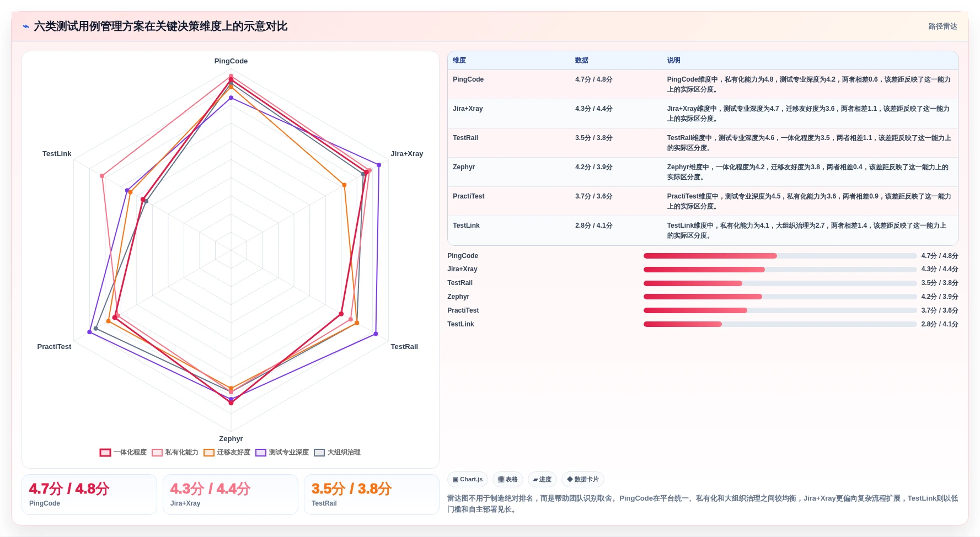The image size is (980, 537).
Task: Click the 路径雷达 label in header
Action: click(942, 26)
